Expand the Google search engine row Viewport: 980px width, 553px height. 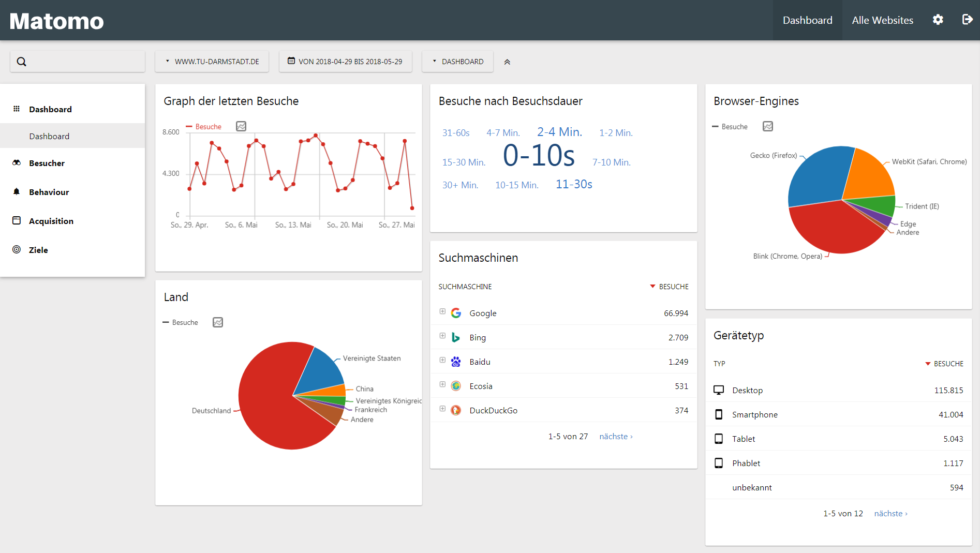tap(442, 311)
